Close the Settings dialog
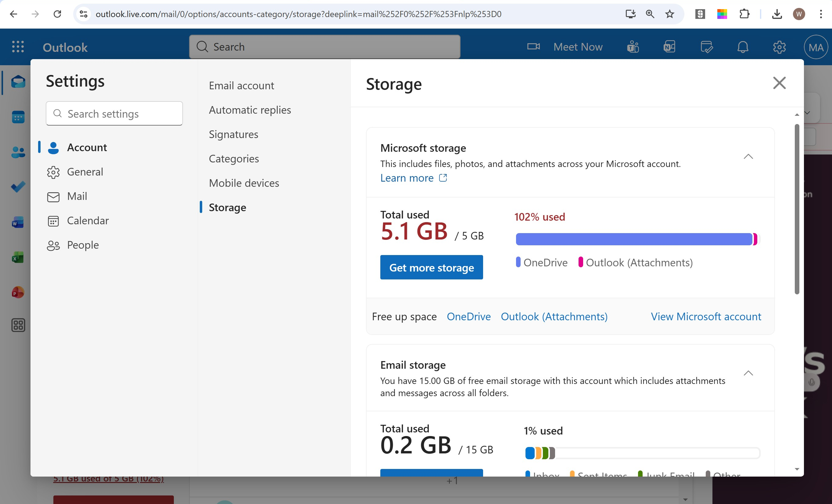The height and width of the screenshot is (504, 832). click(x=779, y=83)
